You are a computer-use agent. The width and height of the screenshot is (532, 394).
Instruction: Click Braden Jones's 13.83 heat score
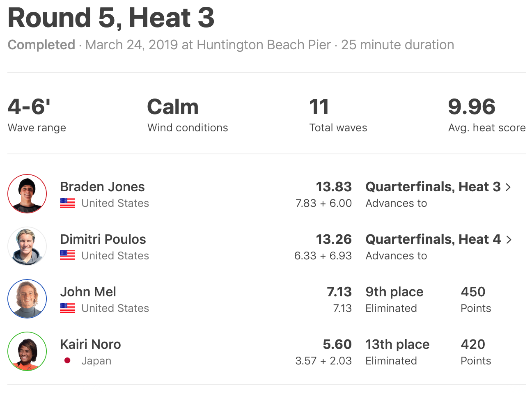click(333, 187)
